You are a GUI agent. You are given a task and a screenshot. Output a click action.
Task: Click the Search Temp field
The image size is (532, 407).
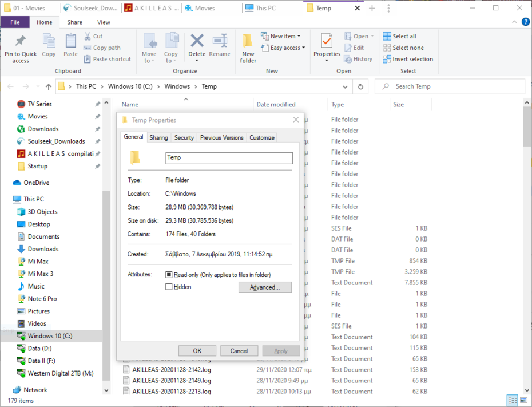[x=450, y=86]
